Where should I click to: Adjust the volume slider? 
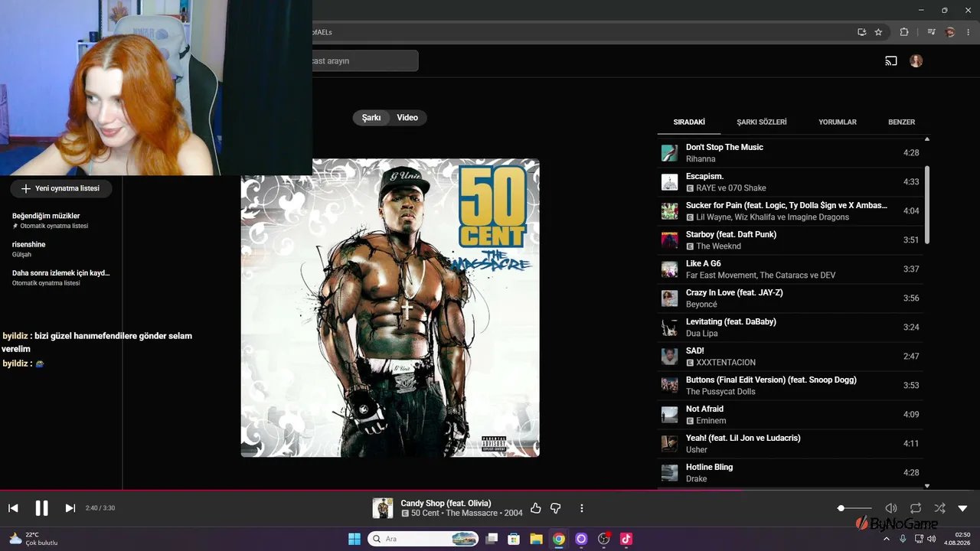(854, 508)
